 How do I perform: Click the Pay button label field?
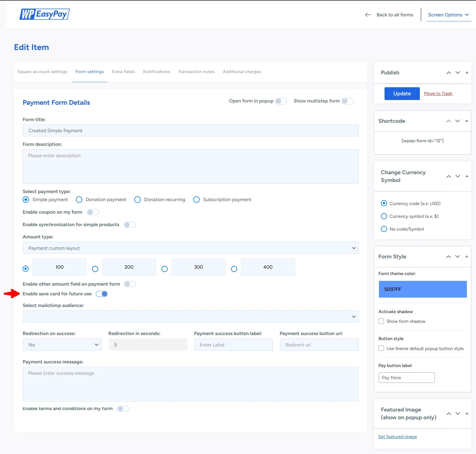406,378
